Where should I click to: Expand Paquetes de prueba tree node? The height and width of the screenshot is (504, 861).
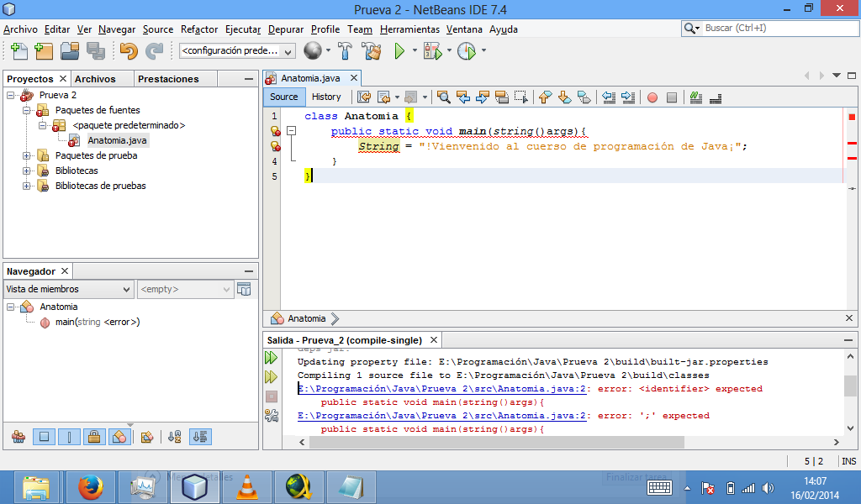(27, 155)
